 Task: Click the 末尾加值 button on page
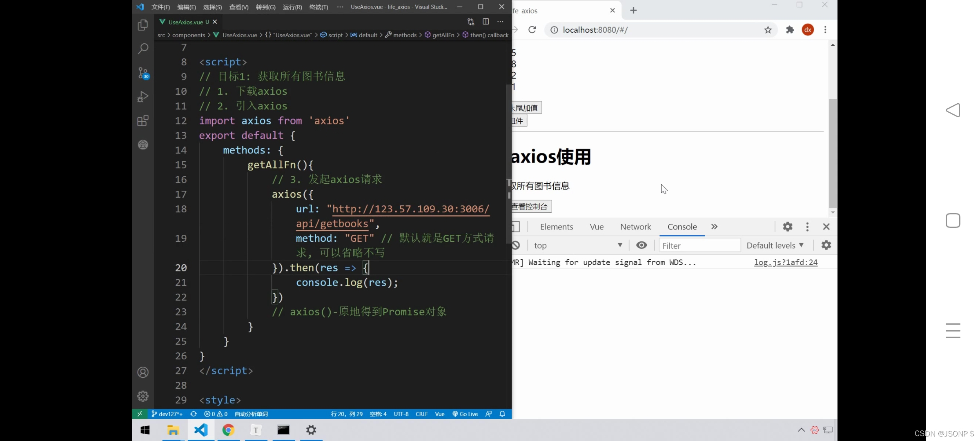[x=526, y=108]
